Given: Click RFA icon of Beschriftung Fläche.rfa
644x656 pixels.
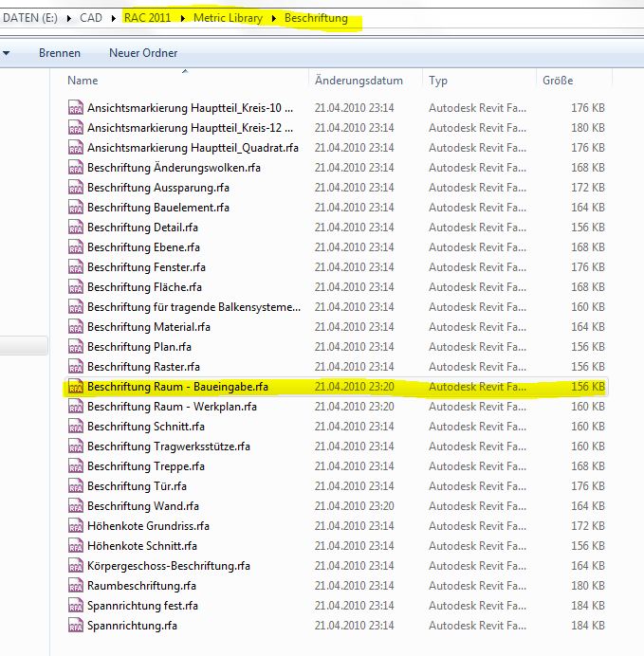Looking at the screenshot, I should (x=75, y=286).
